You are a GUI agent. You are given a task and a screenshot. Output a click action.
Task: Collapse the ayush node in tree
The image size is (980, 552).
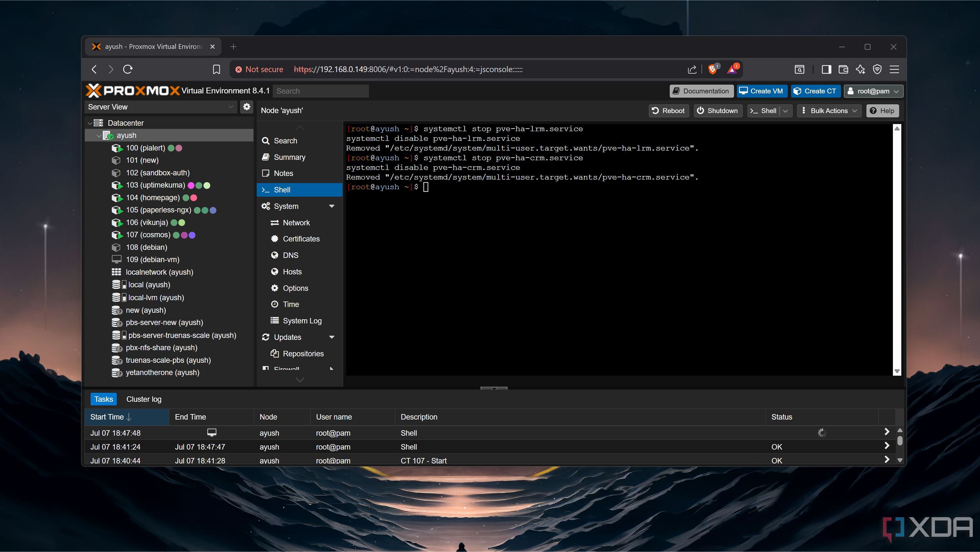[99, 136]
